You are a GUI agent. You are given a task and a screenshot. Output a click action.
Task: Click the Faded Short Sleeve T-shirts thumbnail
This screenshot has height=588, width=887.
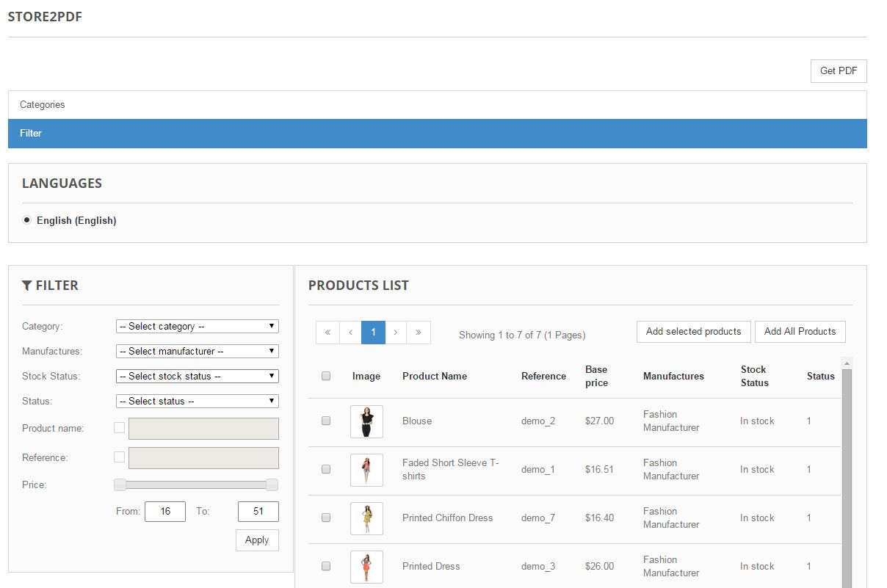coord(366,470)
